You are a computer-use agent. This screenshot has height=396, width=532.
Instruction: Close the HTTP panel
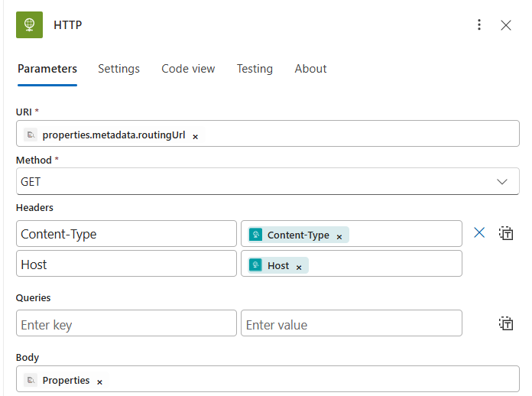(x=506, y=25)
